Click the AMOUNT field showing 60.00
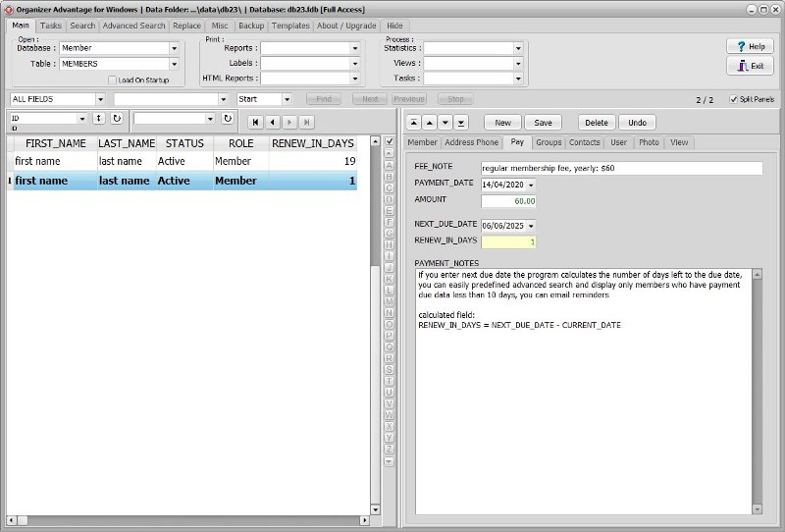The image size is (785, 532). tap(508, 201)
